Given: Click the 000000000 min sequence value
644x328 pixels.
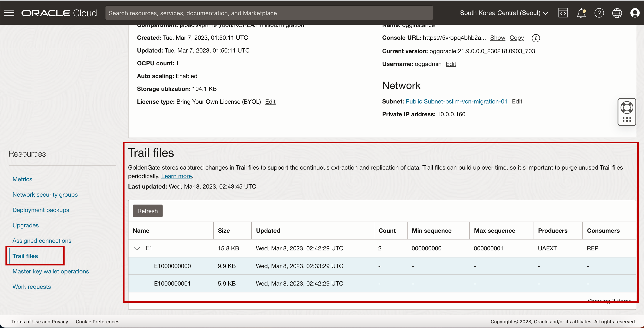Looking at the screenshot, I should 426,248.
